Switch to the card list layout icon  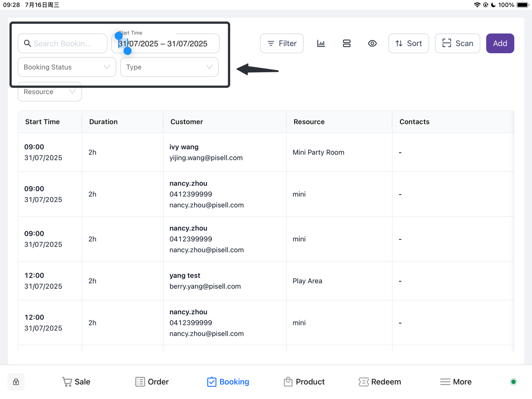347,43
